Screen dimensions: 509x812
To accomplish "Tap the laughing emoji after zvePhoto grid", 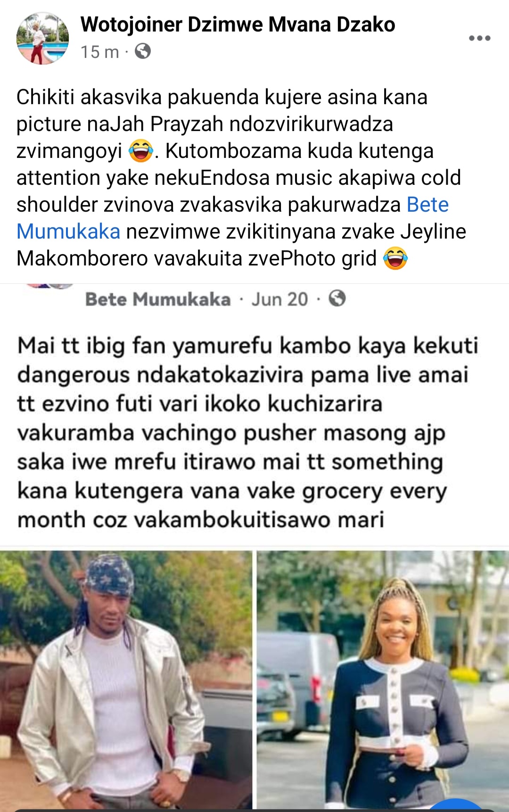I will (395, 258).
